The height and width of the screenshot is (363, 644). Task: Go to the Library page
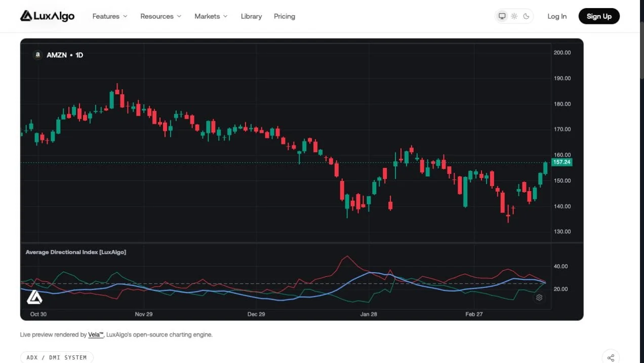[251, 16]
